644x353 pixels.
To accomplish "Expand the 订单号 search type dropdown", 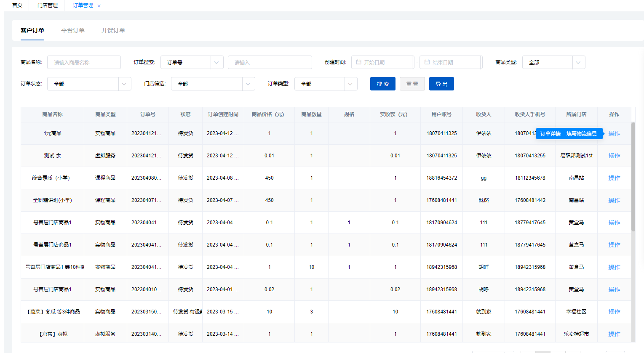I will (x=216, y=62).
